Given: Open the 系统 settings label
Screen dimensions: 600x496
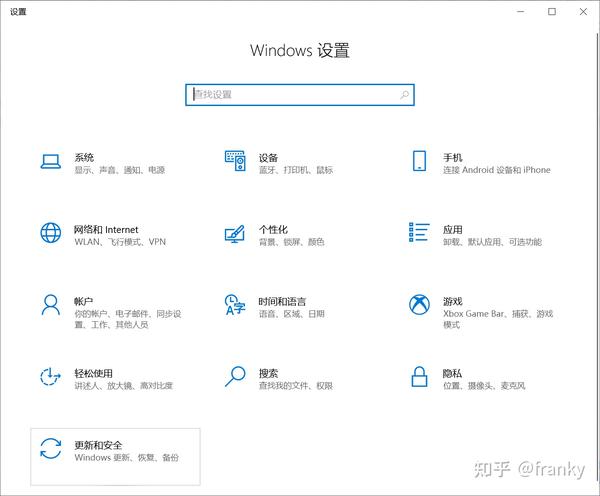Looking at the screenshot, I should (x=84, y=157).
